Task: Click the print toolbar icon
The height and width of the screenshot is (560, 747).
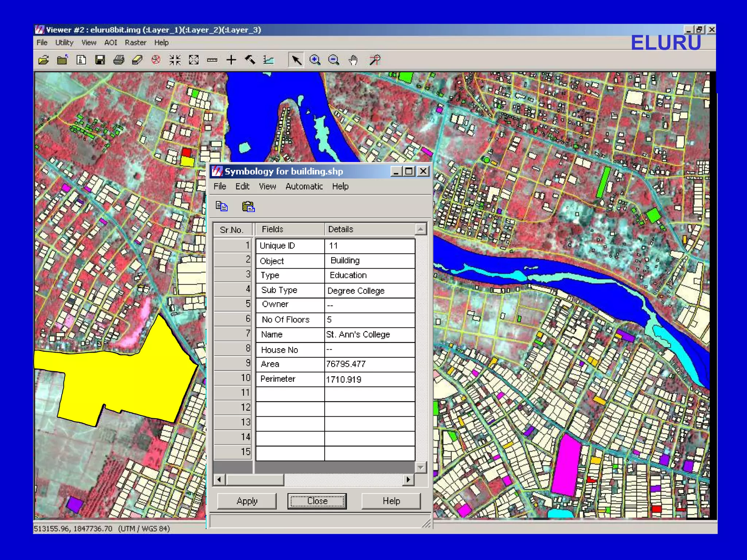Action: coord(119,60)
